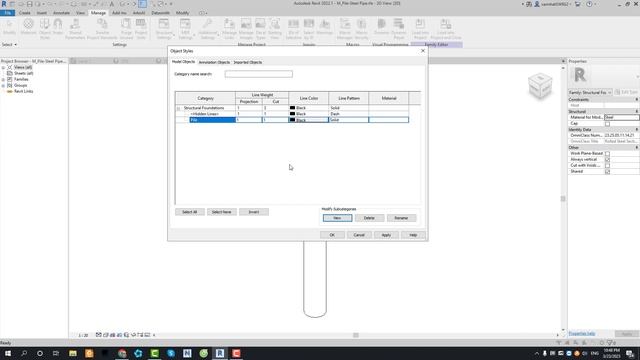
Task: Open the Dynamo Player icon
Action: click(x=399, y=28)
